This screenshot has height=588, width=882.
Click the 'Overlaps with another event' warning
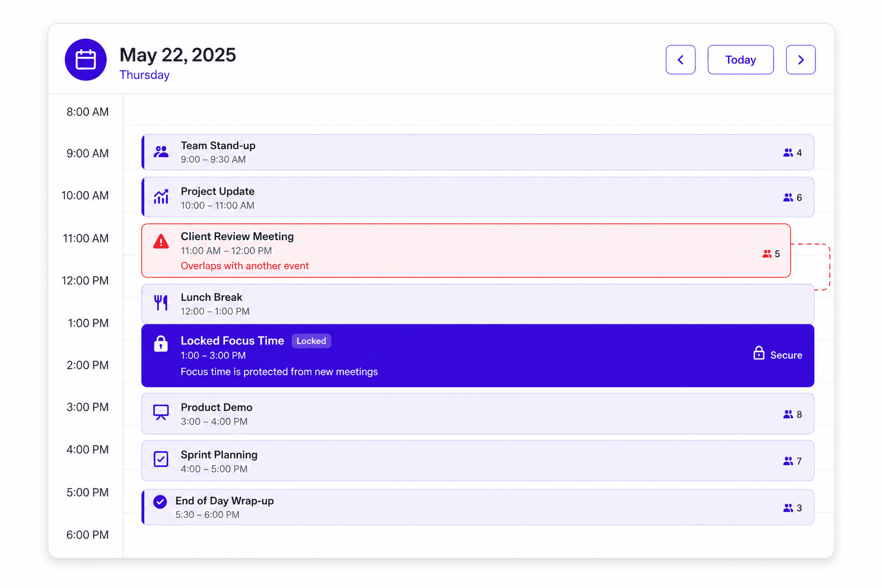[245, 266]
